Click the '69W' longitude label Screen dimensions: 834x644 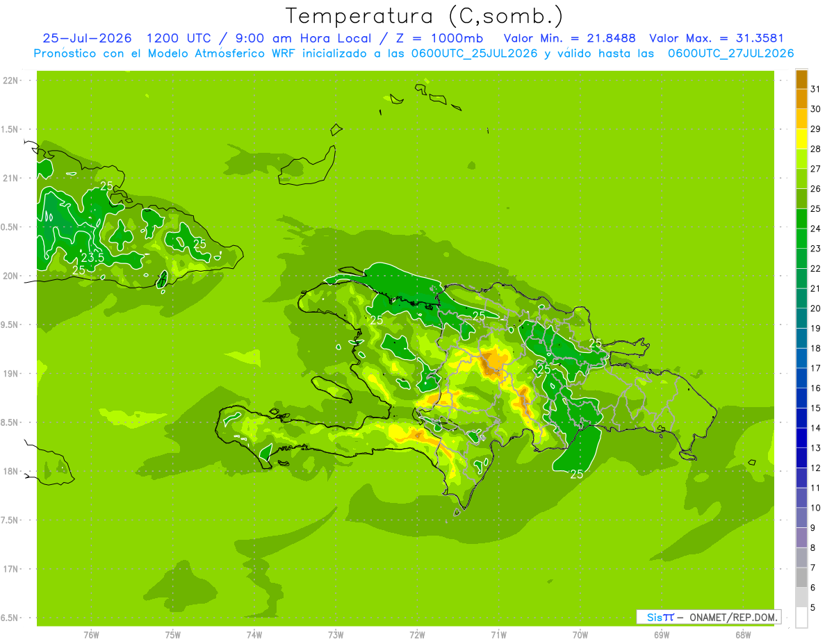[661, 636]
